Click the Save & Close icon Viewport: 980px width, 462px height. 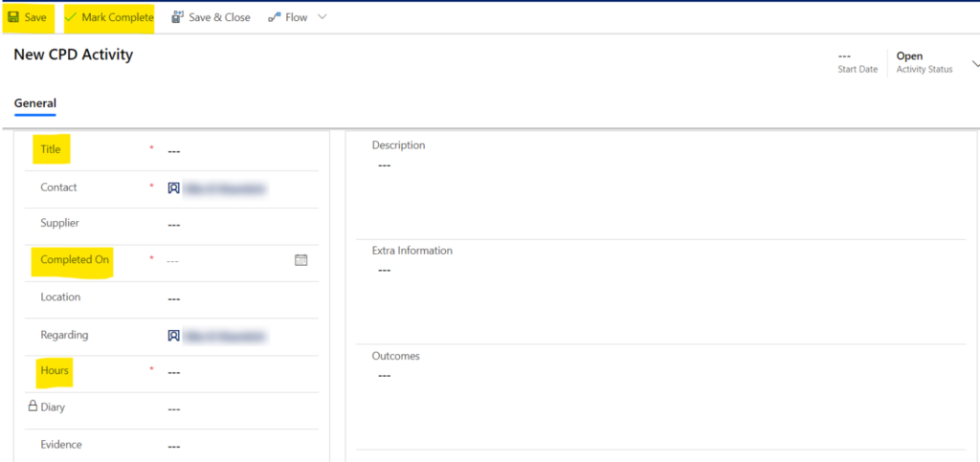pos(177,17)
